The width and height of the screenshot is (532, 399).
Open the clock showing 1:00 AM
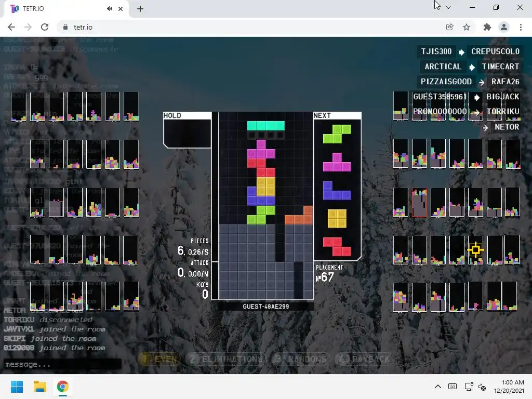(x=509, y=387)
